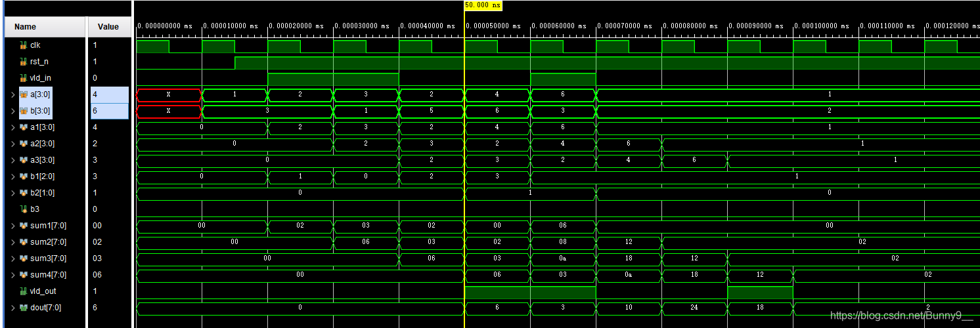
Task: Click the 0.000010000 ms ruler label
Action: tap(230, 26)
